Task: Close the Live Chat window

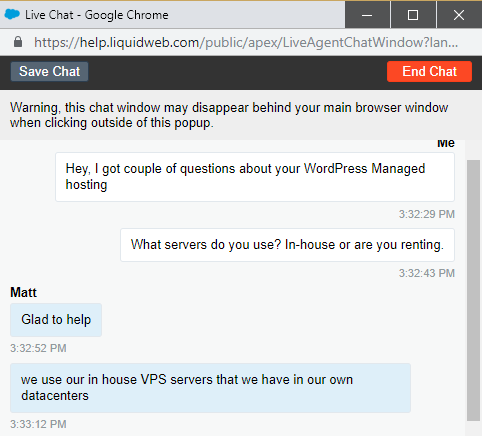Action: (459, 15)
